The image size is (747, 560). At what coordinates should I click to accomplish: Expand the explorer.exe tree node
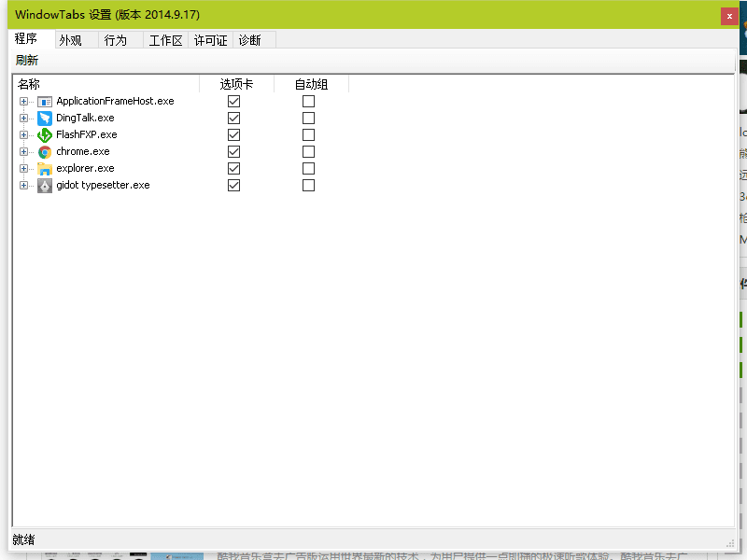pyautogui.click(x=23, y=168)
